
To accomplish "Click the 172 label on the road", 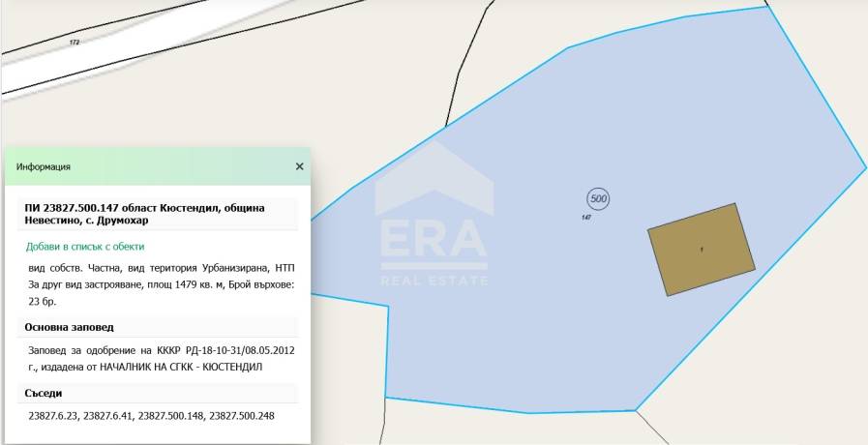I will (x=75, y=42).
